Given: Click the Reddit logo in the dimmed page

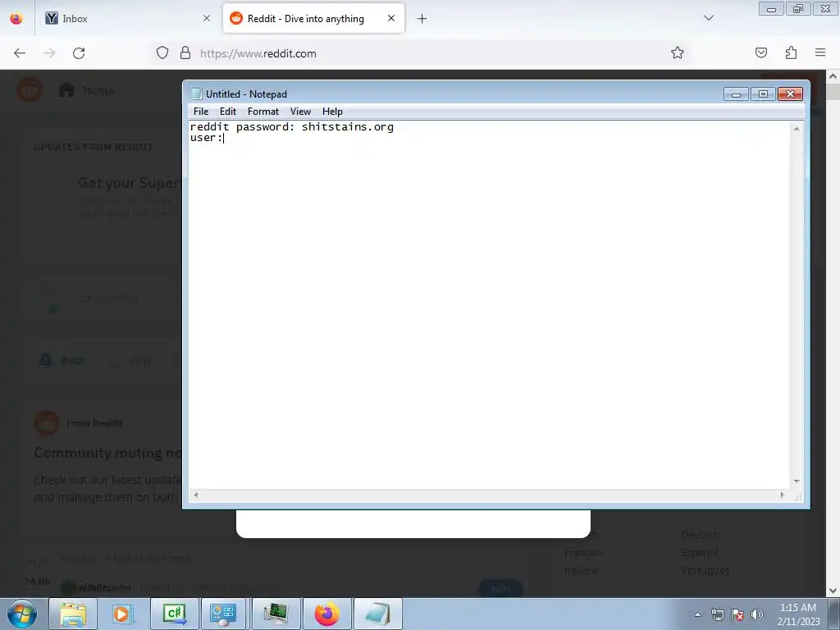Looking at the screenshot, I should click(30, 90).
